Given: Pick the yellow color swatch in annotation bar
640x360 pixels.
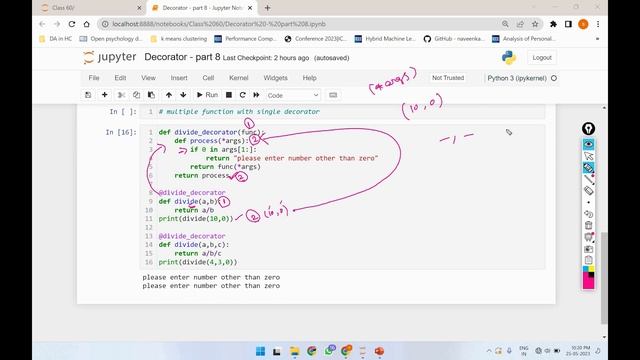Looking at the screenshot, I should [591, 269].
